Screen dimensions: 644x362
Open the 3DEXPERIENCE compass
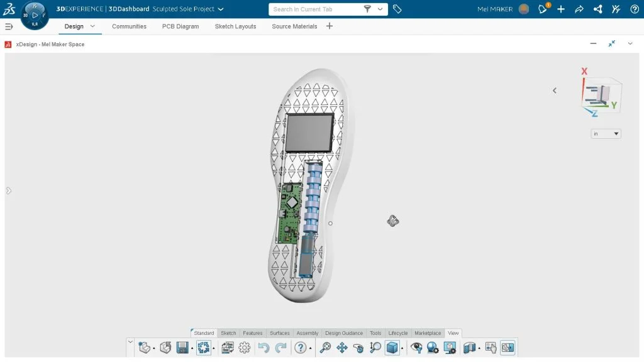(x=35, y=15)
